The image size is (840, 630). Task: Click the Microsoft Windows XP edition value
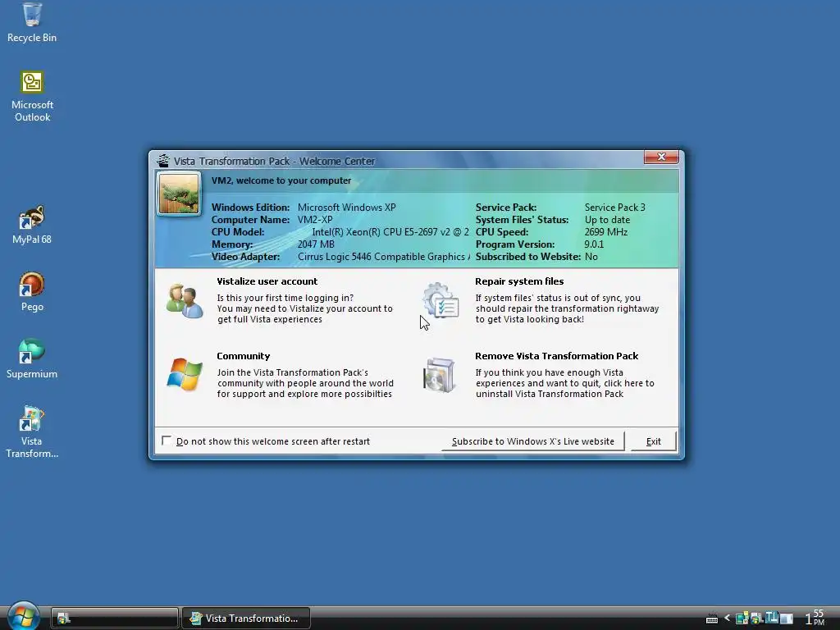pyautogui.click(x=347, y=208)
